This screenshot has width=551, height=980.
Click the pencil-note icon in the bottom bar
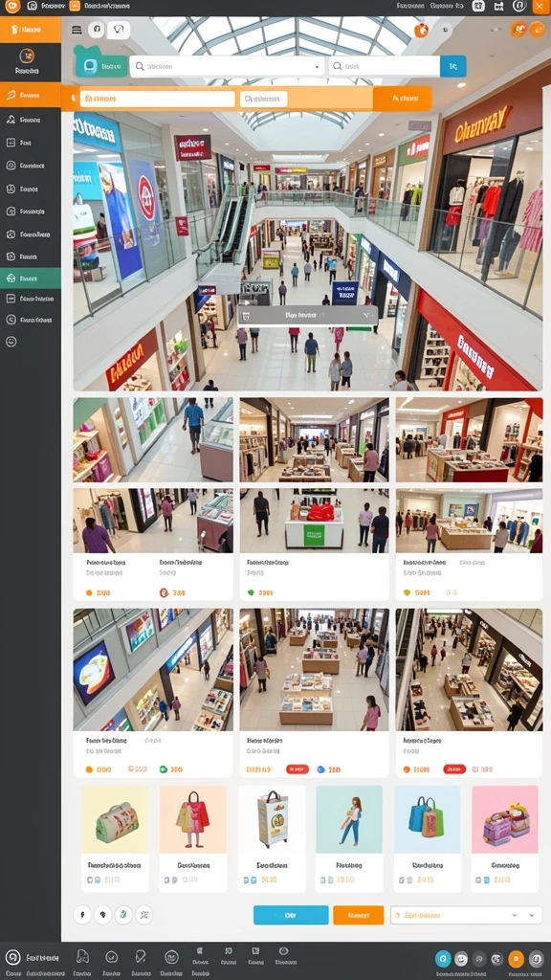click(141, 957)
